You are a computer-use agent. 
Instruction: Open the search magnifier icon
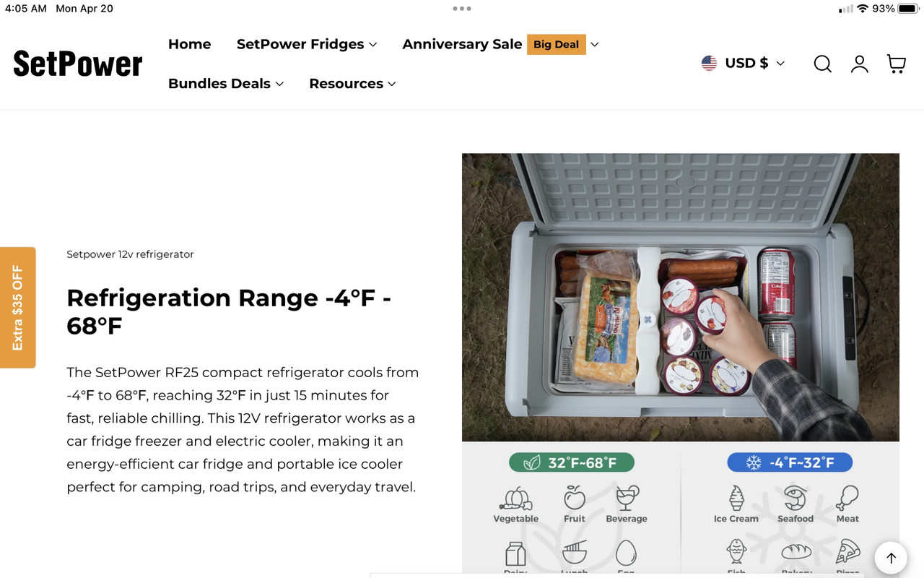click(822, 64)
